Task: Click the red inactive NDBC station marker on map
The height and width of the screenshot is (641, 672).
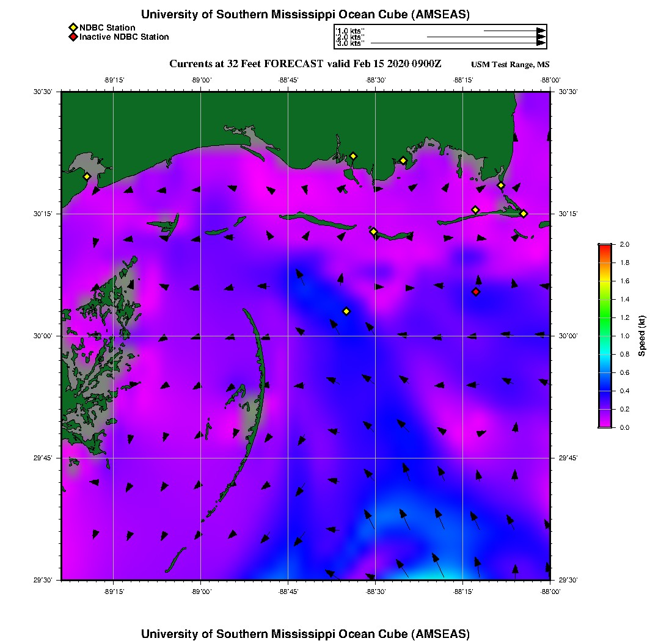Action: point(476,292)
